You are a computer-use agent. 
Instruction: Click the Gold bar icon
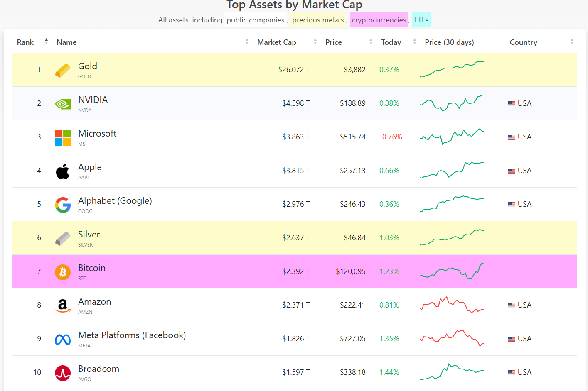pos(63,70)
